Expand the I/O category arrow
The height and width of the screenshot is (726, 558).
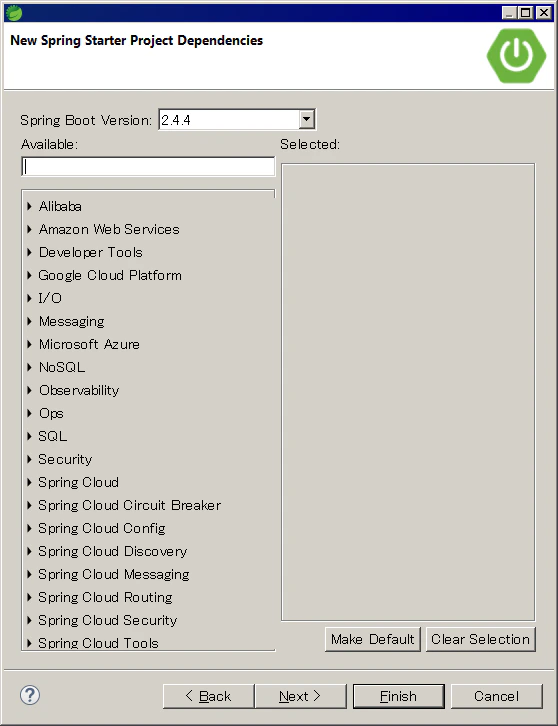(29, 298)
